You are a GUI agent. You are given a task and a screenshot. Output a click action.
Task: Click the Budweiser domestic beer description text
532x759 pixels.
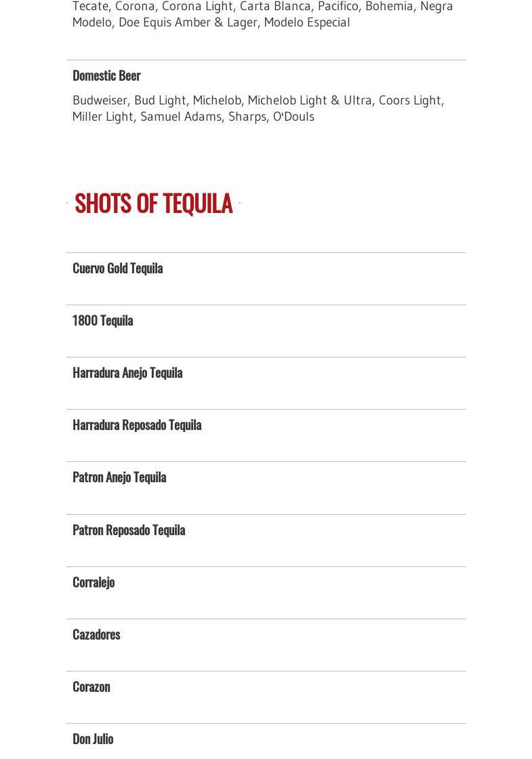pos(258,108)
